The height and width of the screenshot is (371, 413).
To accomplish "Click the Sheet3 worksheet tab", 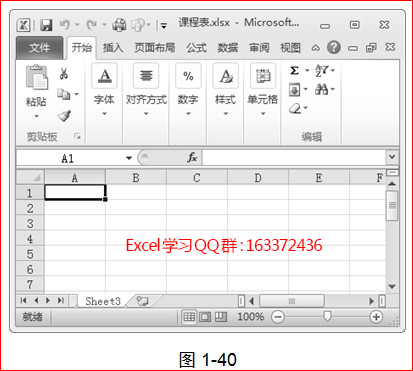I will click(x=103, y=301).
